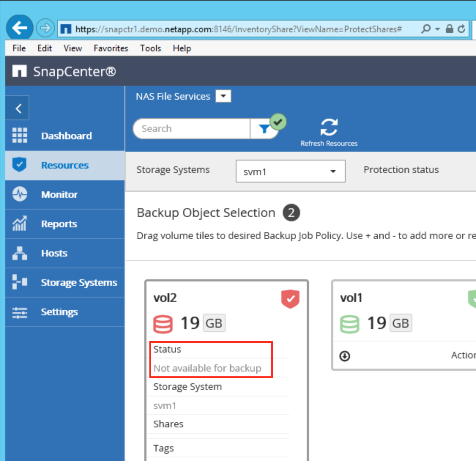Toggle the GB unit button on vol2
The image size is (476, 461).
[214, 323]
